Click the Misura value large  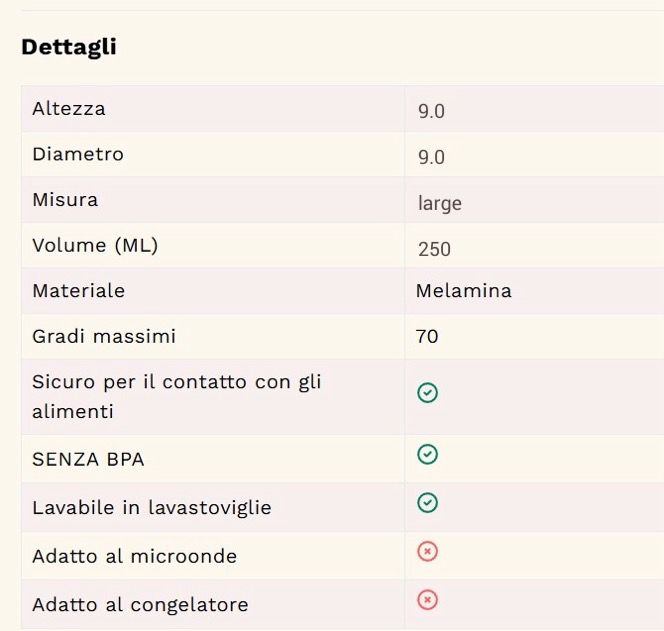[x=439, y=203]
